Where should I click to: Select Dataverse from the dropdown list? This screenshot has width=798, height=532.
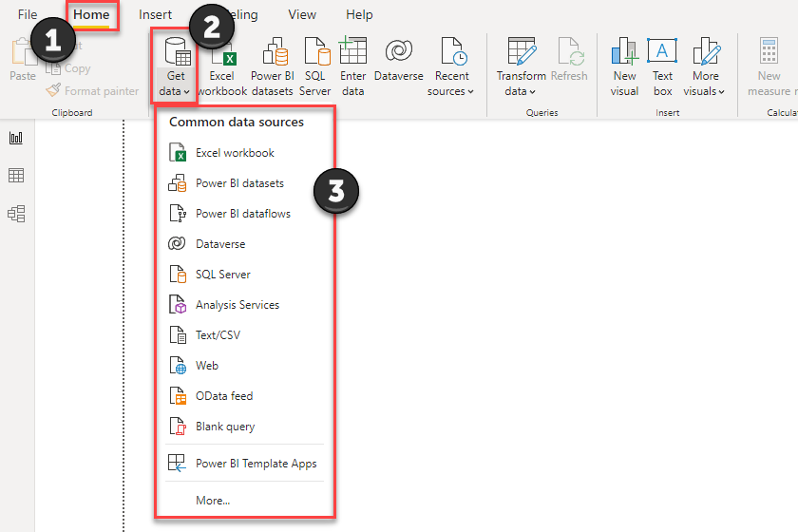[x=245, y=244]
